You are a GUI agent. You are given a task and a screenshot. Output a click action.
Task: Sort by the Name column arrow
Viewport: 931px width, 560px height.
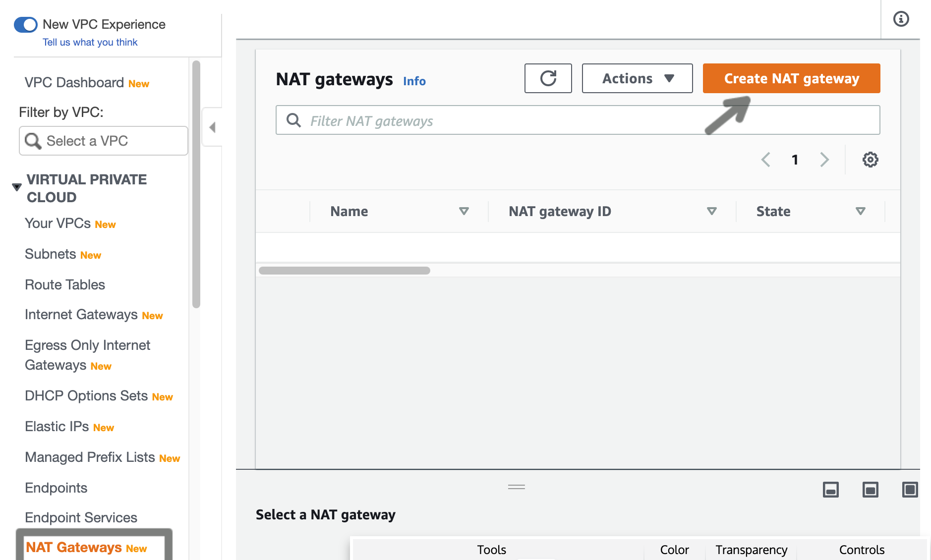pos(464,212)
